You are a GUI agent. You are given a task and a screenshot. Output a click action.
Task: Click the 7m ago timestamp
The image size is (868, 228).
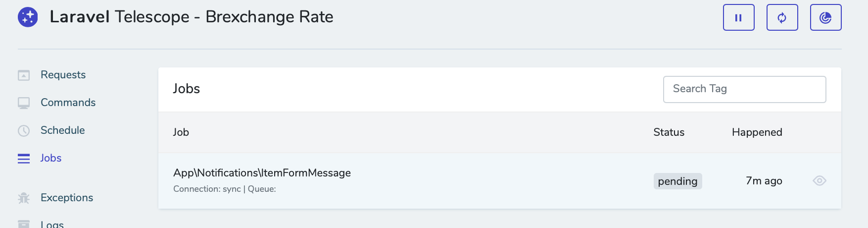click(764, 181)
